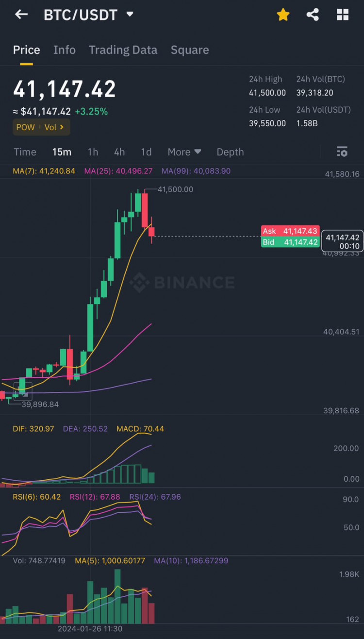
Task: Select the 1d chart interval
Action: click(146, 152)
